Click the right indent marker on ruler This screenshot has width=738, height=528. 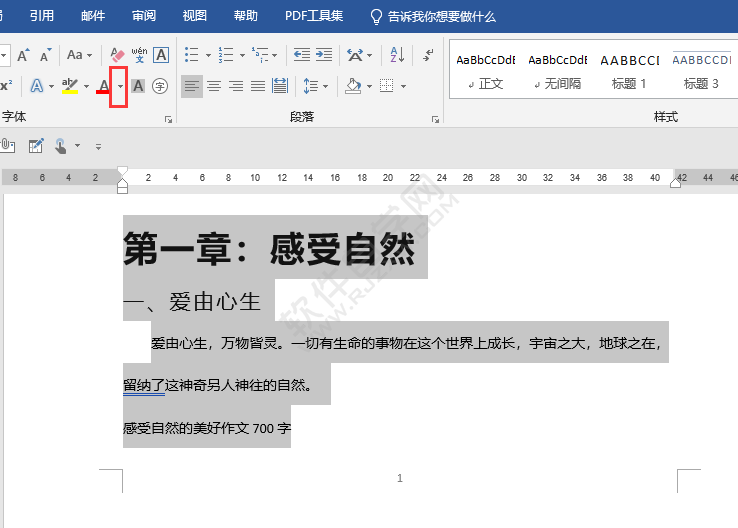point(675,183)
